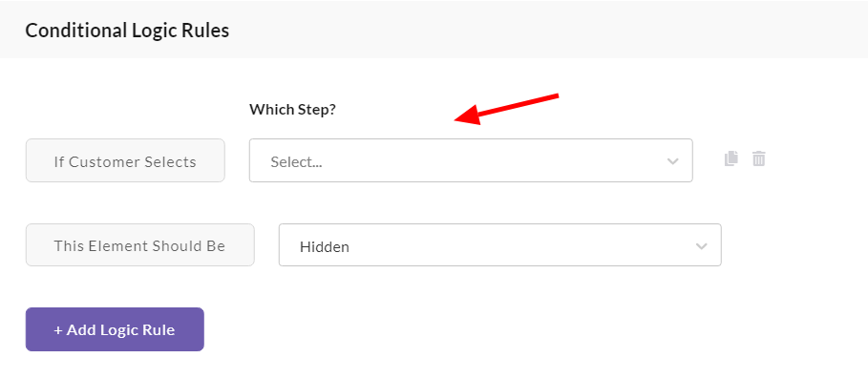Expand the step chooser beside If Customer Selects
The width and height of the screenshot is (868, 379).
click(x=471, y=160)
